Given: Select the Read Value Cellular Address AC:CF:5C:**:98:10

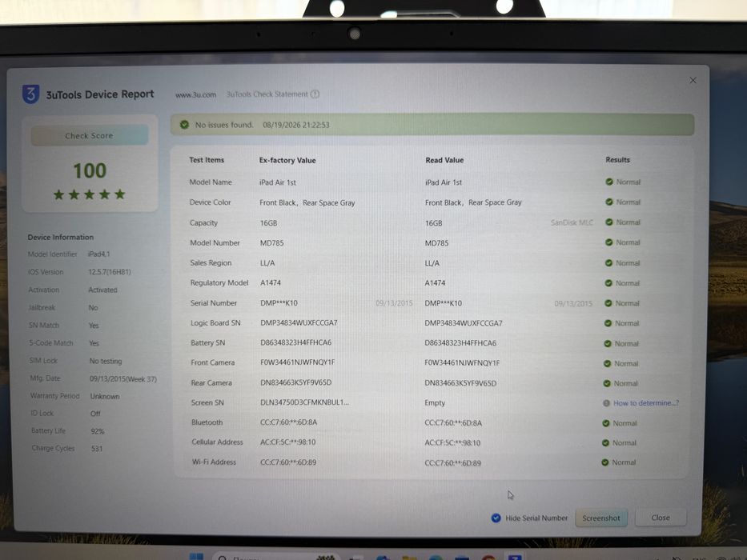Looking at the screenshot, I should pyautogui.click(x=452, y=443).
